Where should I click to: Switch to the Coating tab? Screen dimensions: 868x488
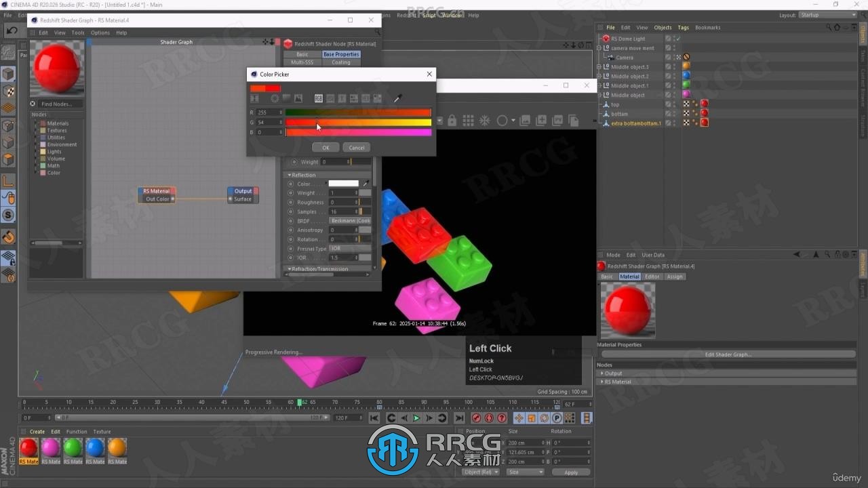pos(341,62)
